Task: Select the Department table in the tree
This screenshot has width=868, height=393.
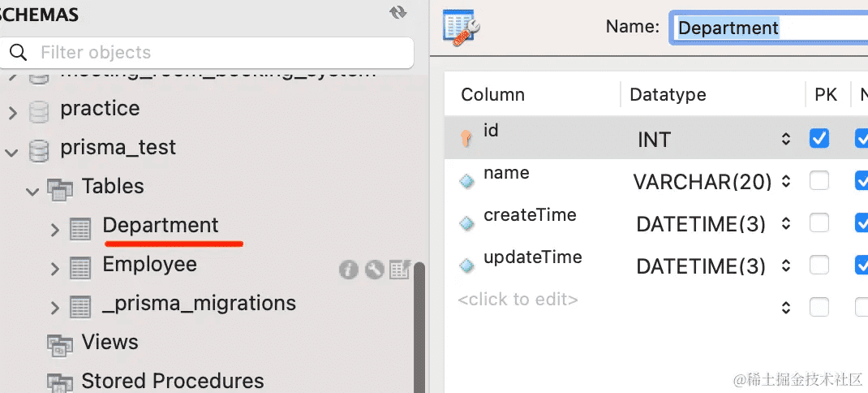Action: pyautogui.click(x=160, y=226)
